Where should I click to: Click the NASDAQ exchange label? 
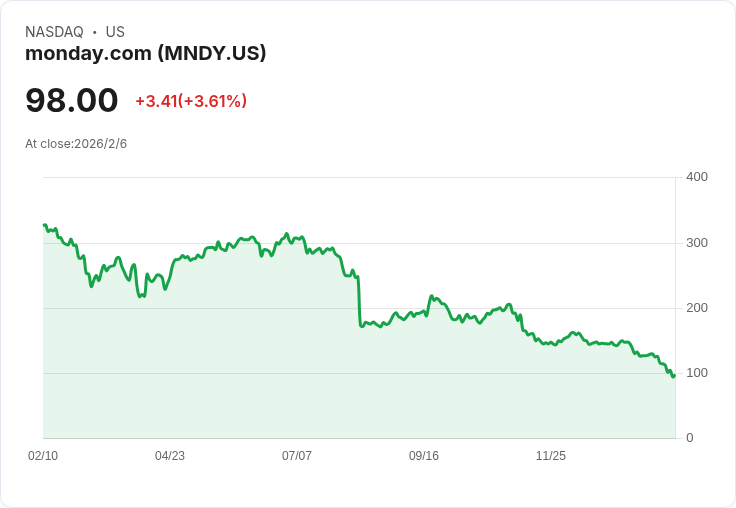tap(54, 32)
